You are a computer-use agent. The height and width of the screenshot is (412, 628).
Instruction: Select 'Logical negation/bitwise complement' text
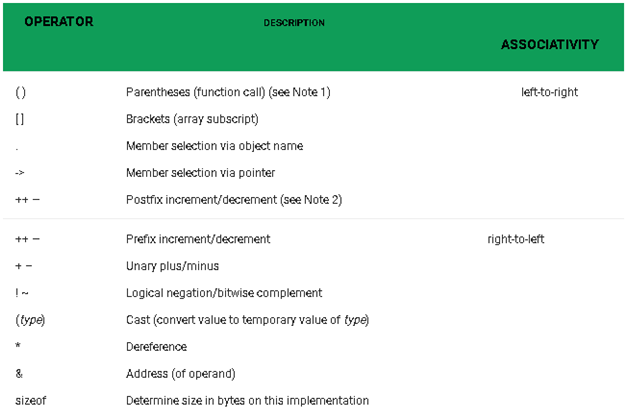pyautogui.click(x=224, y=293)
